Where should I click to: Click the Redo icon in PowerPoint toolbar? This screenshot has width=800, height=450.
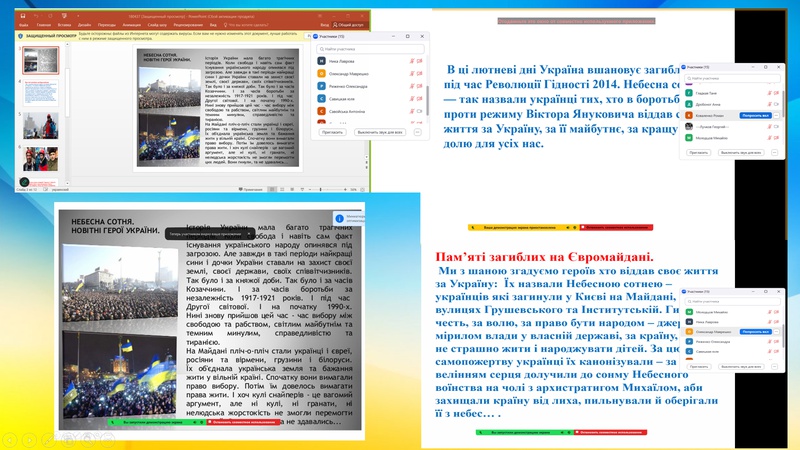pyautogui.click(x=50, y=16)
